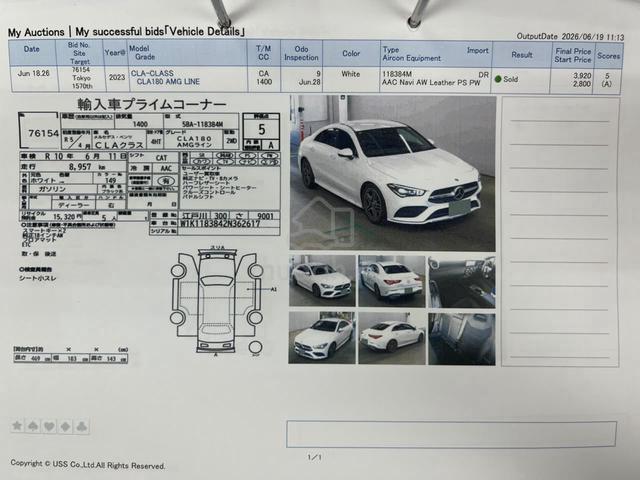Click the "T/M CC" column header

pos(264,53)
